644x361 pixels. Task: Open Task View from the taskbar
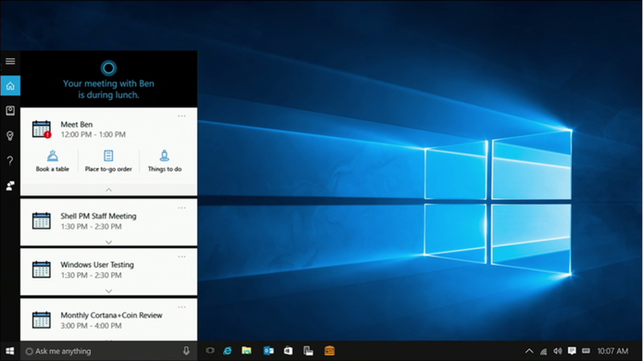(210, 351)
